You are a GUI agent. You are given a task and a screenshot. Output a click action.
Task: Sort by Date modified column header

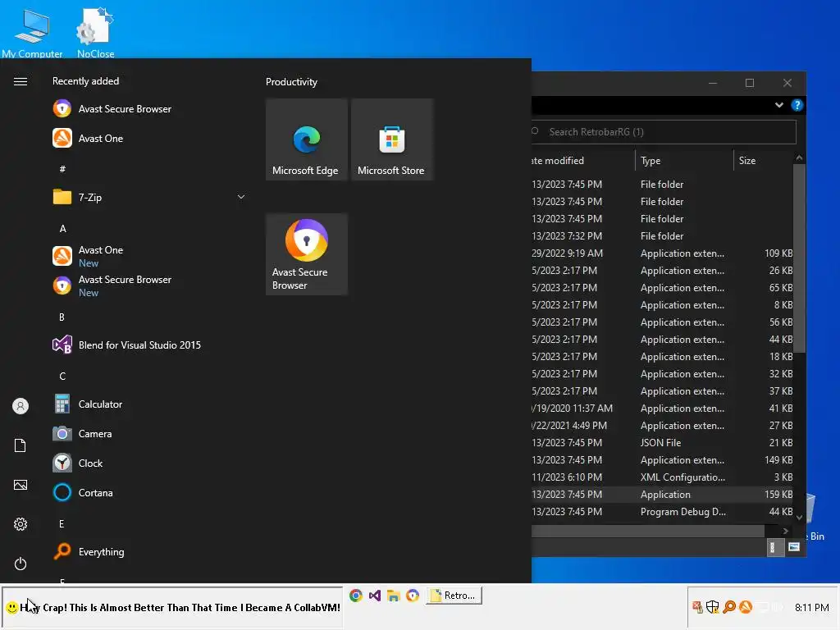click(x=583, y=161)
